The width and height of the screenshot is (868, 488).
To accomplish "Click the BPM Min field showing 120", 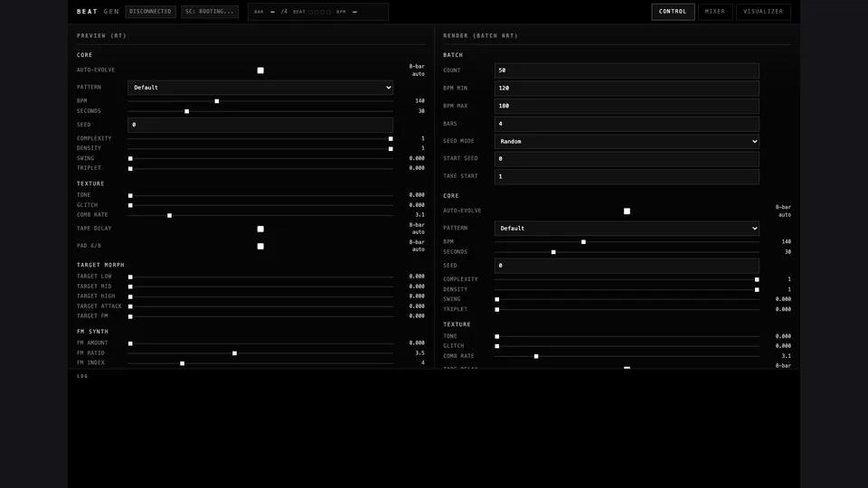I will [627, 88].
